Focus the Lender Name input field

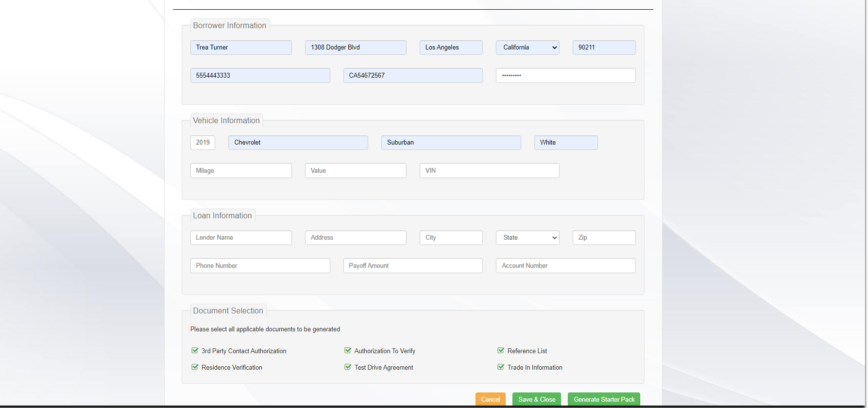point(241,238)
